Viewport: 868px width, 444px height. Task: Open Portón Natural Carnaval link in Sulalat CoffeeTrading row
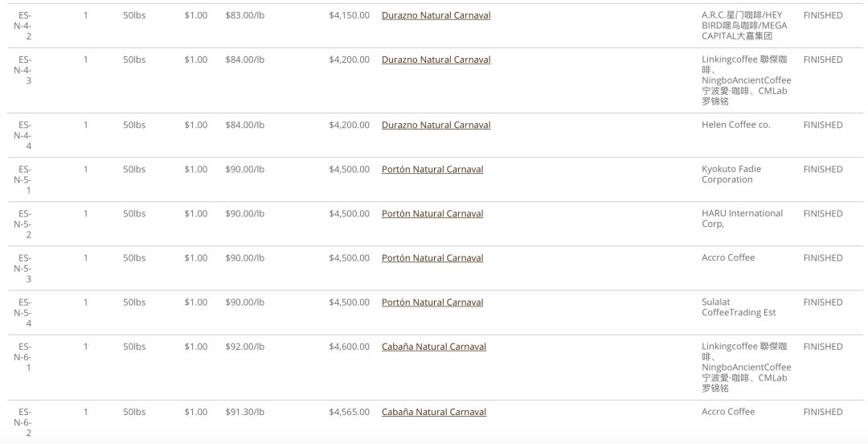click(432, 302)
